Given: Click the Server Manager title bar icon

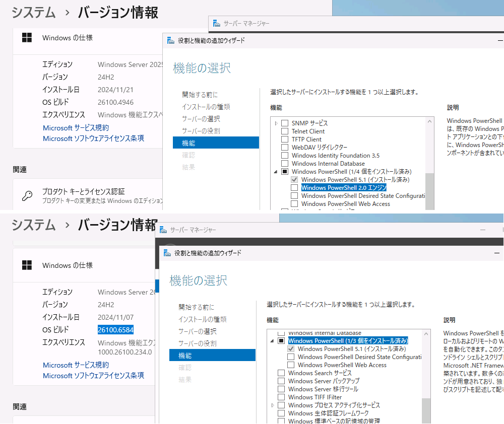Looking at the screenshot, I should click(x=216, y=24).
